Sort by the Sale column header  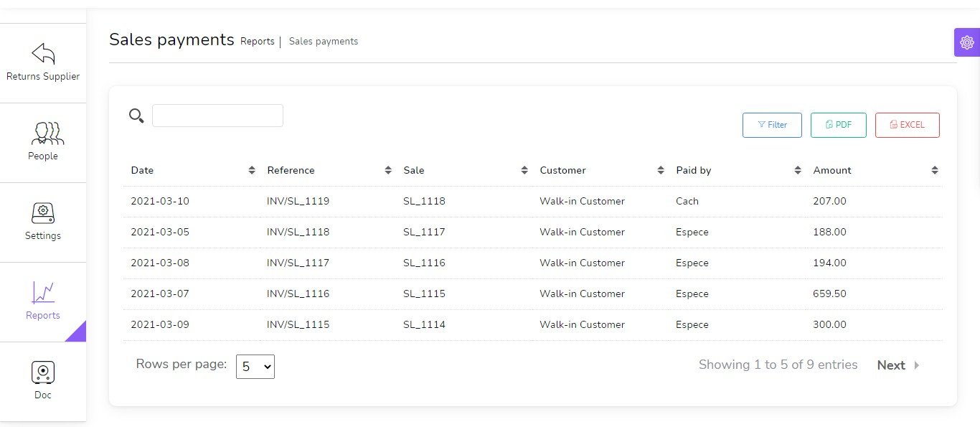[x=414, y=170]
